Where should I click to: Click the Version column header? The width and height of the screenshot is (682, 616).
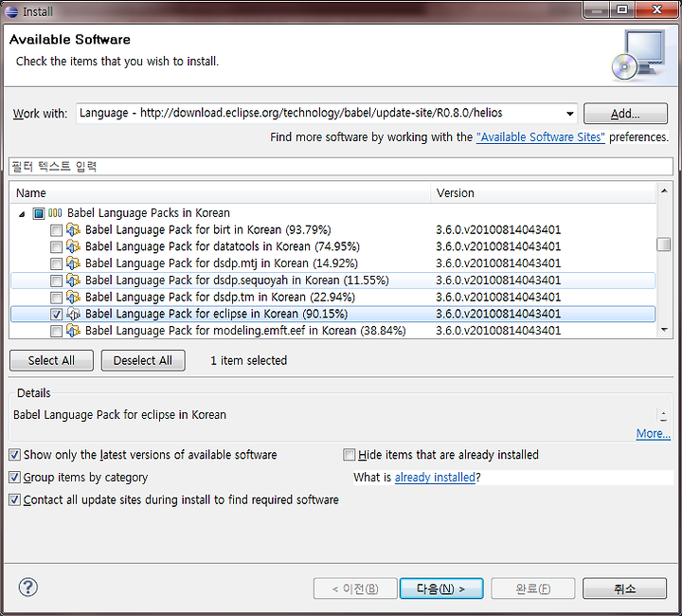[543, 193]
